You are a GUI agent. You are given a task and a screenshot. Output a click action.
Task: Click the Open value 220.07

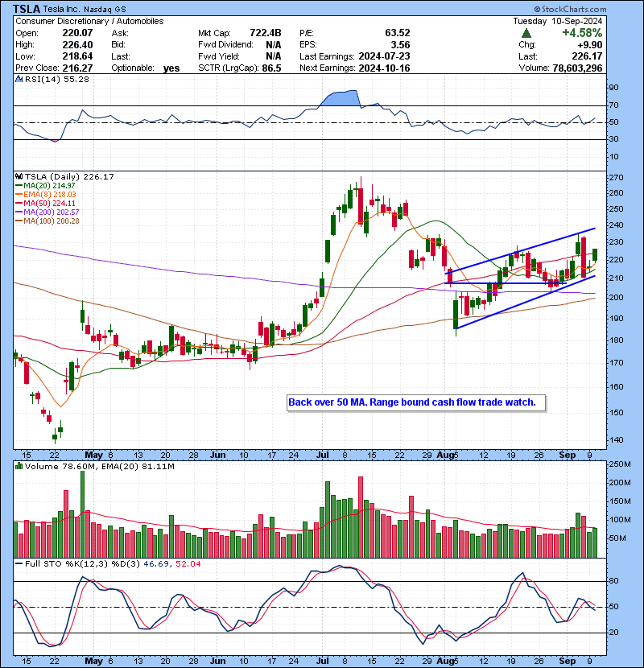[77, 33]
